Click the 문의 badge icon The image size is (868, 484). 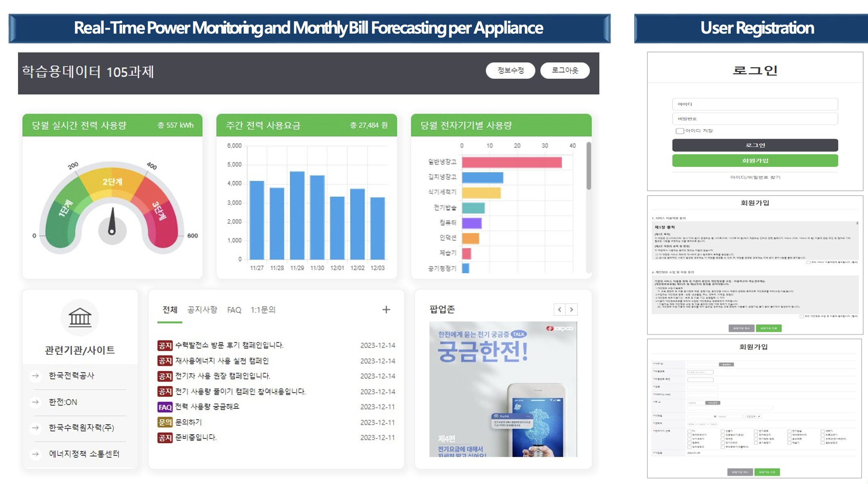pyautogui.click(x=165, y=422)
